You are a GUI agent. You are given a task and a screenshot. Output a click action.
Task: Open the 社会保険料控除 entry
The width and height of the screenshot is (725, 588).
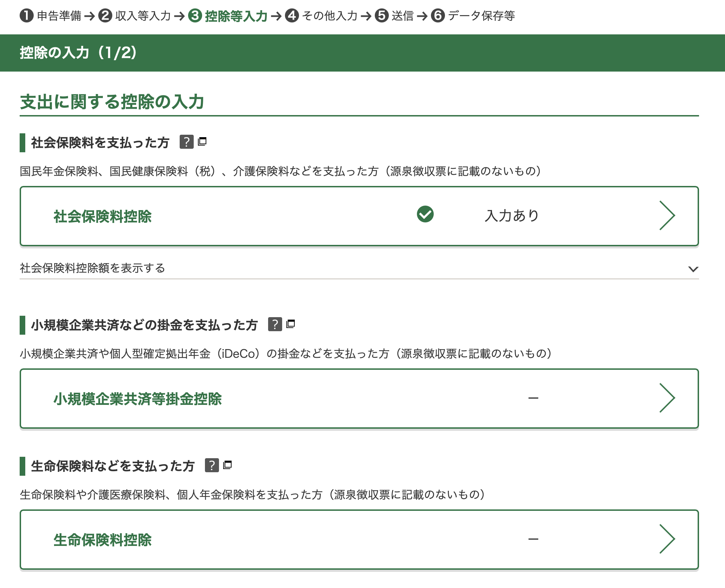[102, 216]
